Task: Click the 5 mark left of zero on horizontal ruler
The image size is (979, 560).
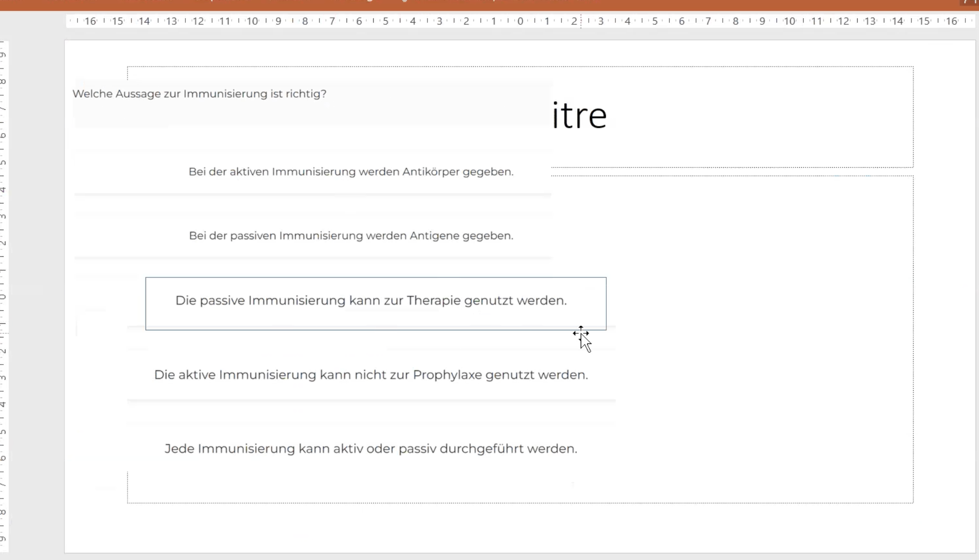Action: [x=386, y=21]
